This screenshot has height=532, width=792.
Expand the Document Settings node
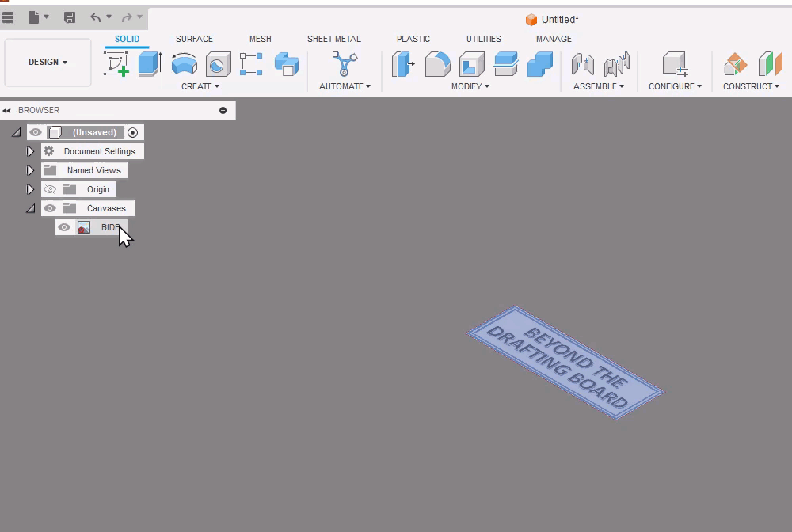coord(30,151)
